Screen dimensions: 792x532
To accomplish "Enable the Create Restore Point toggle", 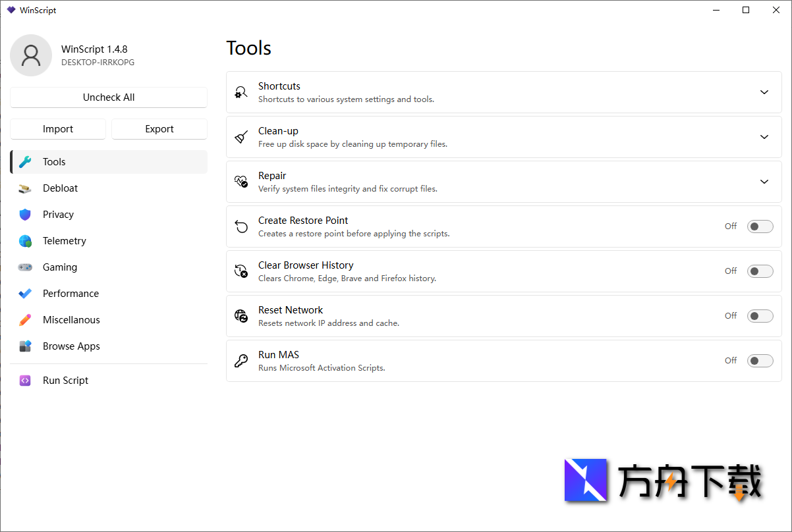I will [x=760, y=226].
